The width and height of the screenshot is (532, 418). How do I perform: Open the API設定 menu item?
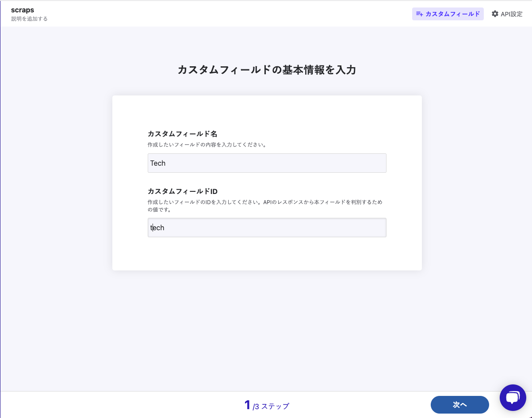(x=507, y=14)
